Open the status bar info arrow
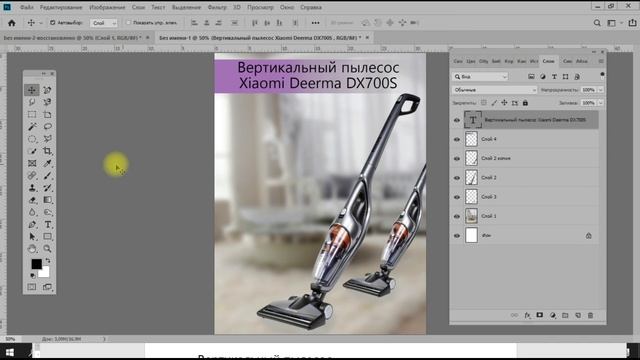 [x=104, y=339]
